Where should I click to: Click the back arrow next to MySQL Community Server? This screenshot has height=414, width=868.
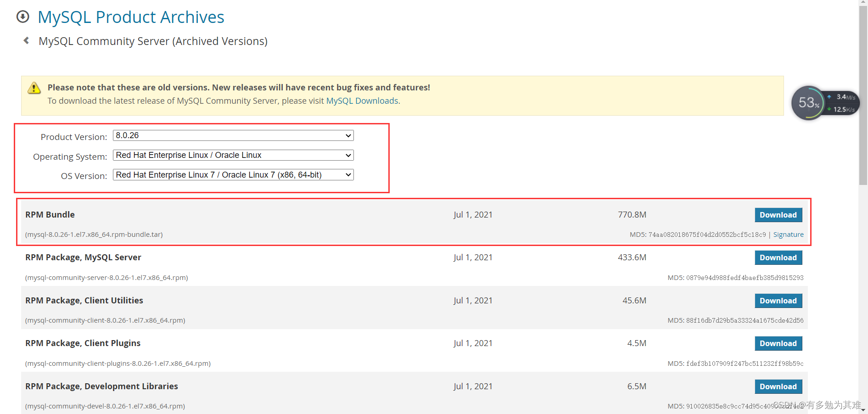[x=26, y=40]
